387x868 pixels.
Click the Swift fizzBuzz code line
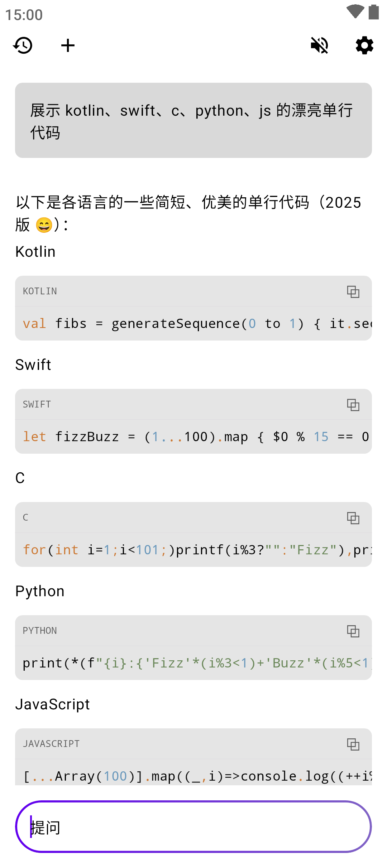193,437
